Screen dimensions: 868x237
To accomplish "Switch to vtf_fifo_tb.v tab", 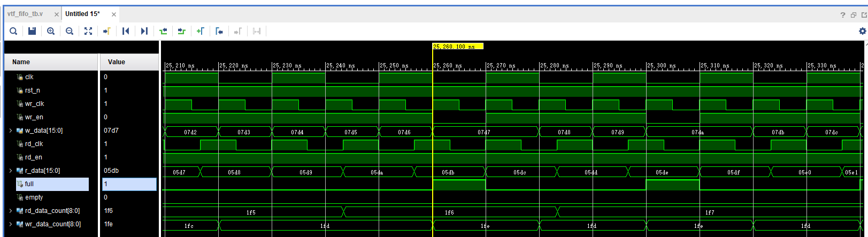I will point(25,14).
